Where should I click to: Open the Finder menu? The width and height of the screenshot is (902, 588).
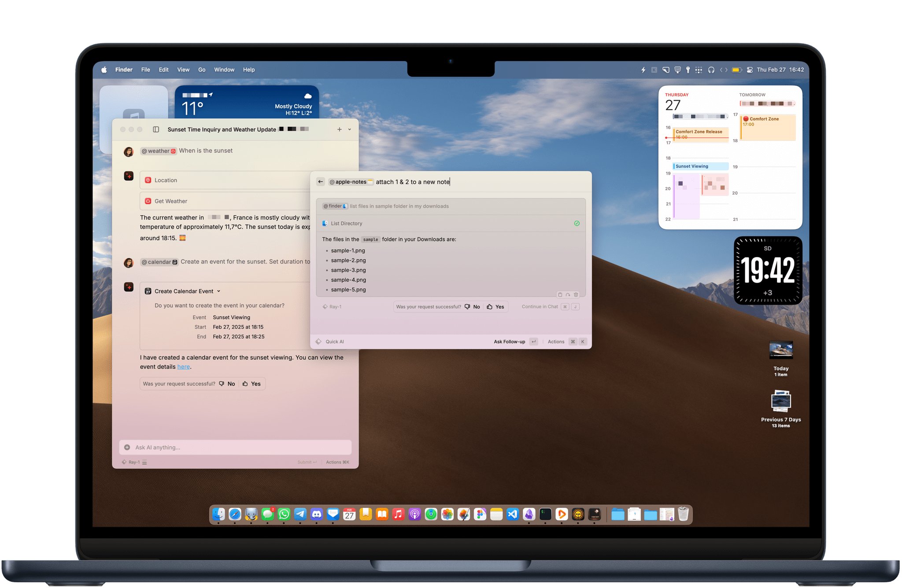(124, 70)
